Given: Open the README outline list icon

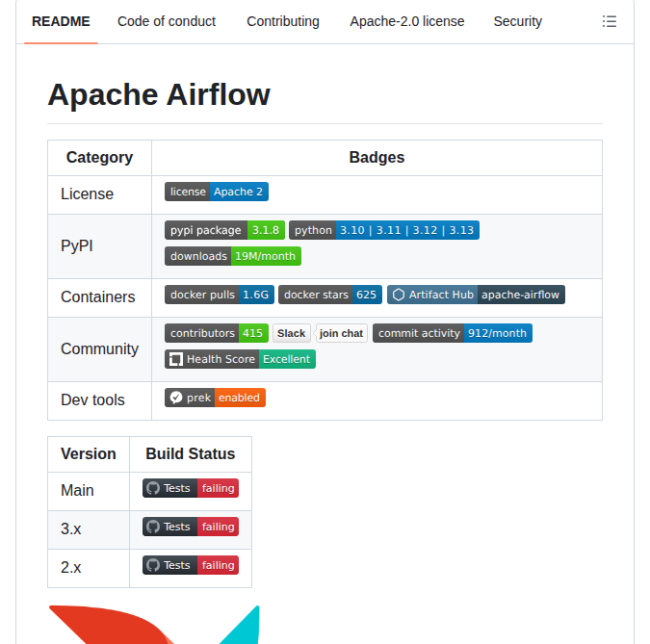Looking at the screenshot, I should coord(609,21).
